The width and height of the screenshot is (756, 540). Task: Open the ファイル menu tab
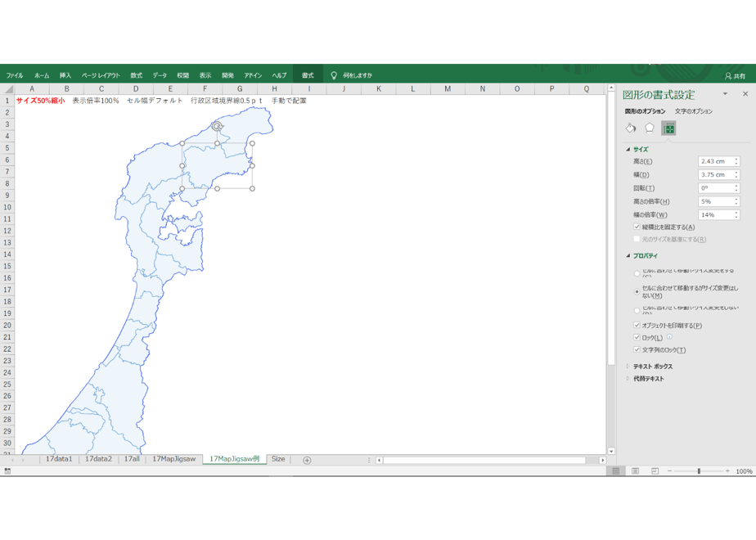15,75
